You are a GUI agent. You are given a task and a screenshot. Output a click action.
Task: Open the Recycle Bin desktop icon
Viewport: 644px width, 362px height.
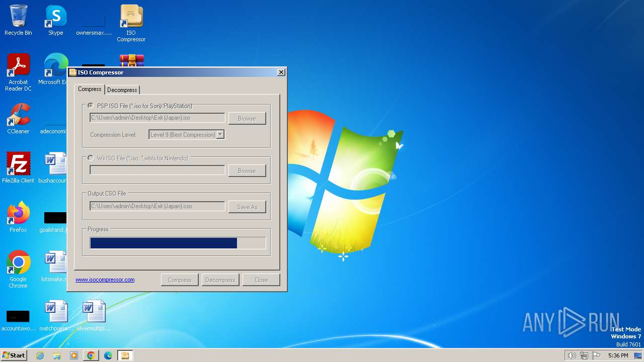click(18, 20)
